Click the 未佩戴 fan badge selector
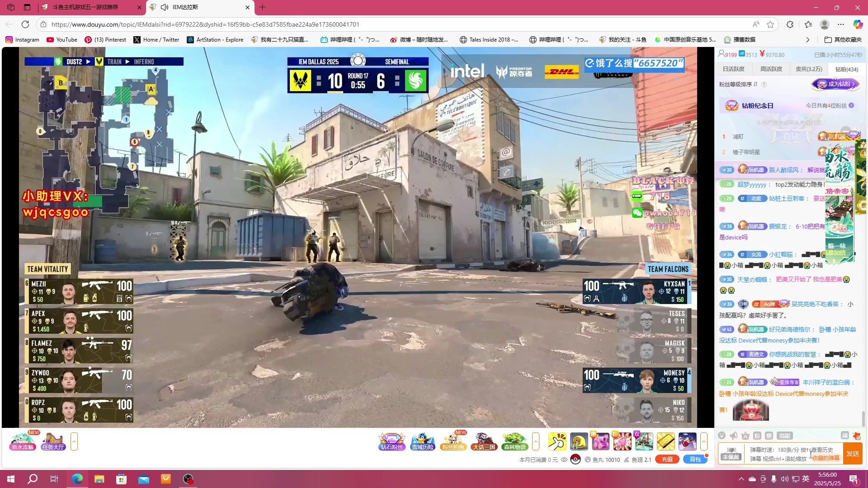 pyautogui.click(x=731, y=453)
